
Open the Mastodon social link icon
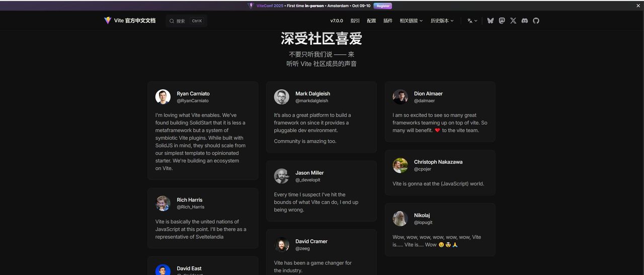point(502,21)
